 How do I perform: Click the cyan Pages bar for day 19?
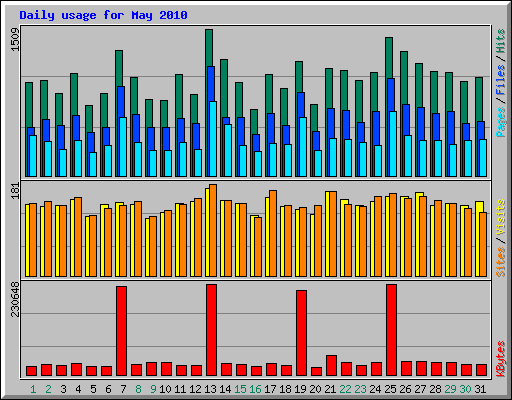[x=303, y=147]
